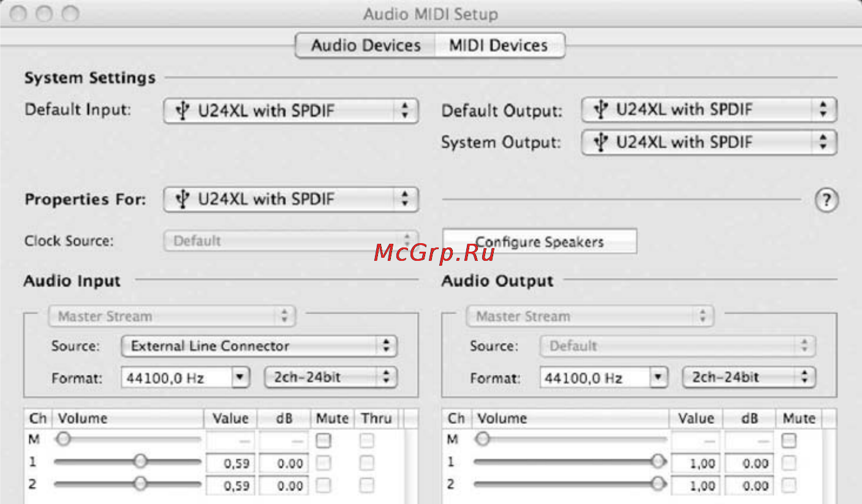The height and width of the screenshot is (504, 862).
Task: Click Audio Input channel 1 volume slider
Action: point(127,462)
